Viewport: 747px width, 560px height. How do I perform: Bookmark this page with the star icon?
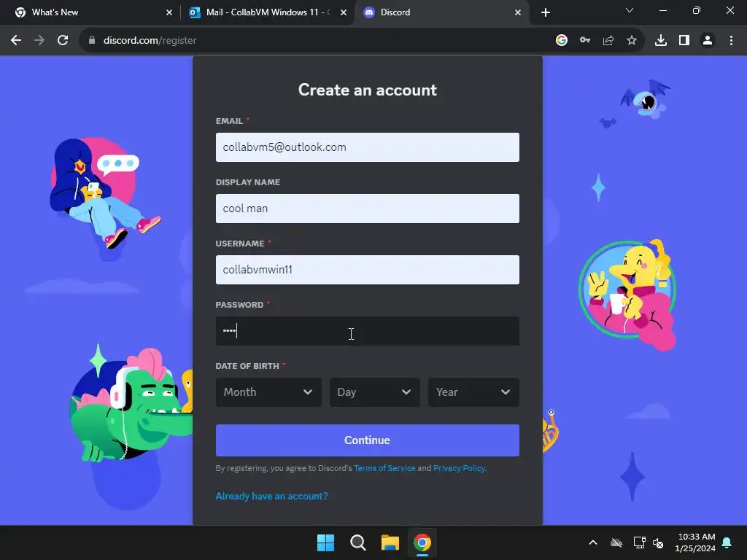click(x=632, y=41)
